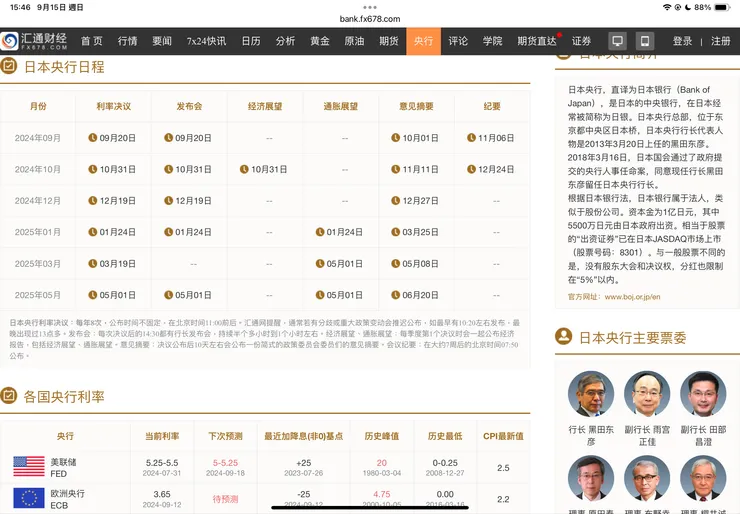Click the United States flag for 美联储
The width and height of the screenshot is (740, 514).
[x=29, y=467]
